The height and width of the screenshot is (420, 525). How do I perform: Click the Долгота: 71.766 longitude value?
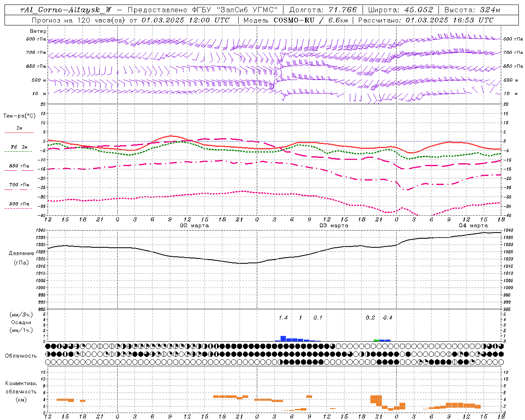pos(323,10)
